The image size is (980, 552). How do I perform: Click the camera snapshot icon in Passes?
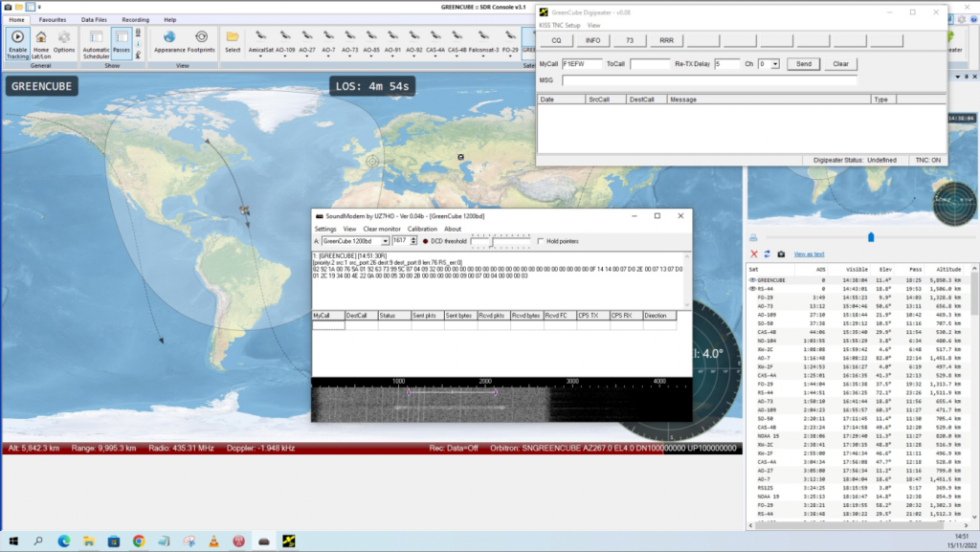pyautogui.click(x=781, y=254)
